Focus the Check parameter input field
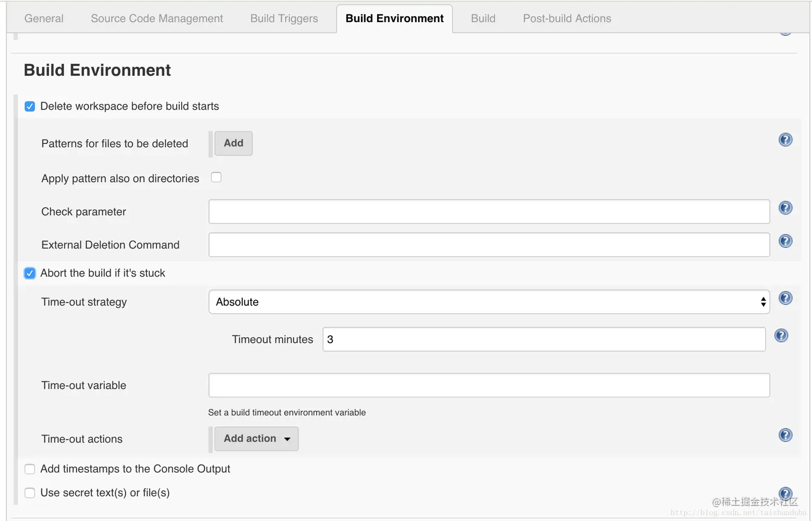The image size is (812, 521). [489, 212]
